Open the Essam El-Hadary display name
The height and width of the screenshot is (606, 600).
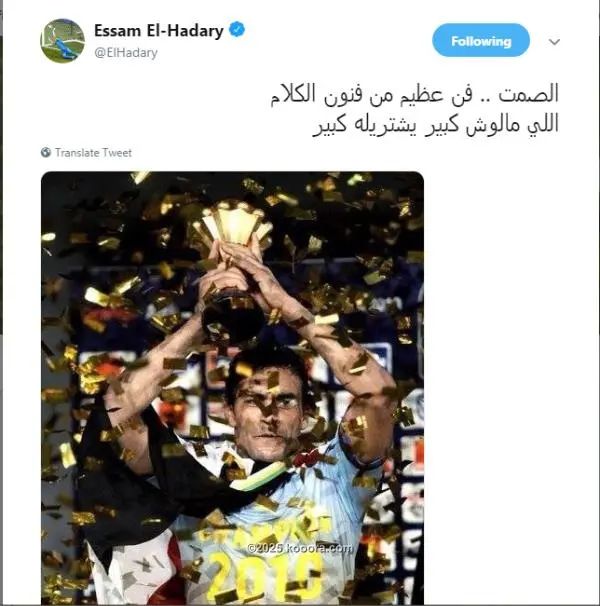pos(159,31)
